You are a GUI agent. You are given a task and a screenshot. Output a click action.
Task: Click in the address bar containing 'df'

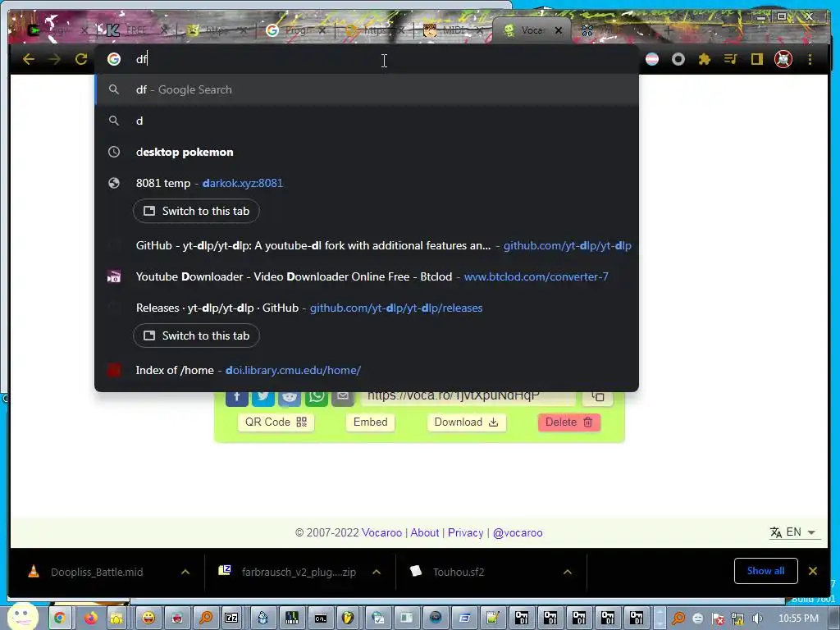tap(367, 59)
